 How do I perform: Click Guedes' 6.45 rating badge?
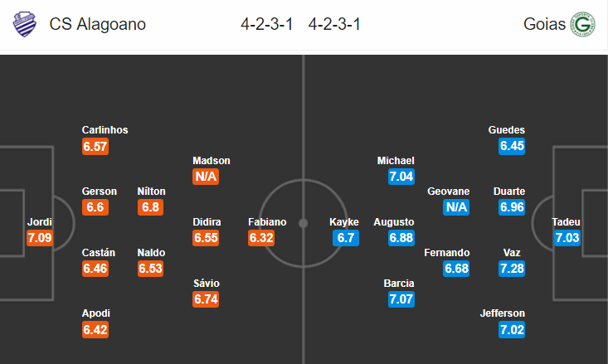[x=512, y=146]
